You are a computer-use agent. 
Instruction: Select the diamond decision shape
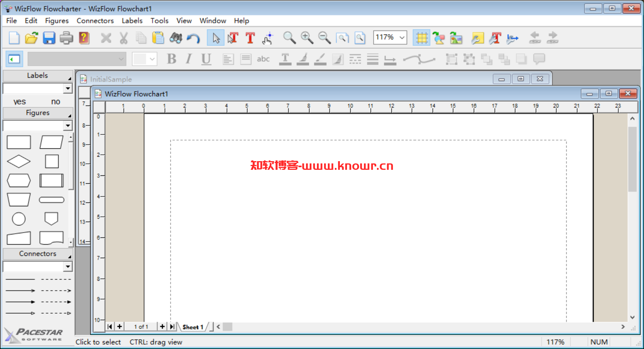[19, 162]
